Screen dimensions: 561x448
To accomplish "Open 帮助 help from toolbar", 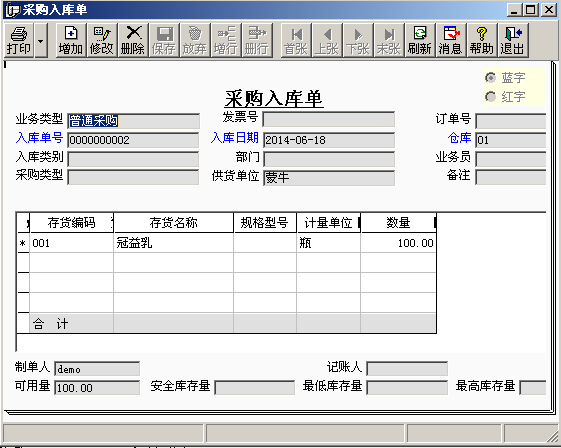I will [x=482, y=40].
